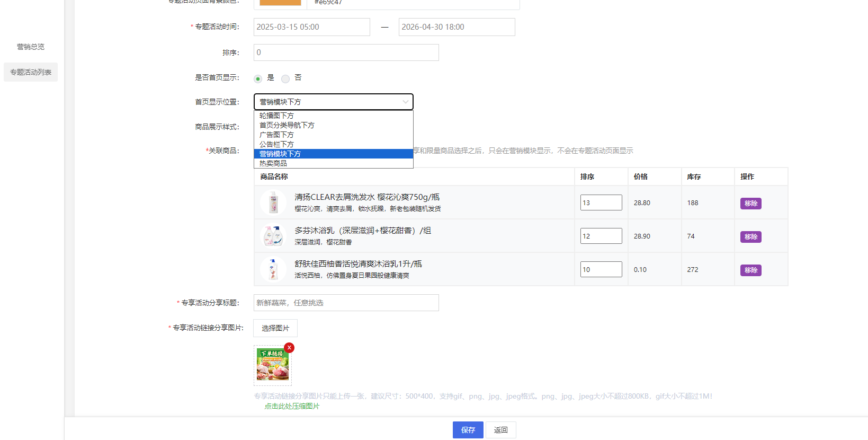This screenshot has height=440, width=868.
Task: Click the 多芬沐浴乳 product thumbnail
Action: 273,236
